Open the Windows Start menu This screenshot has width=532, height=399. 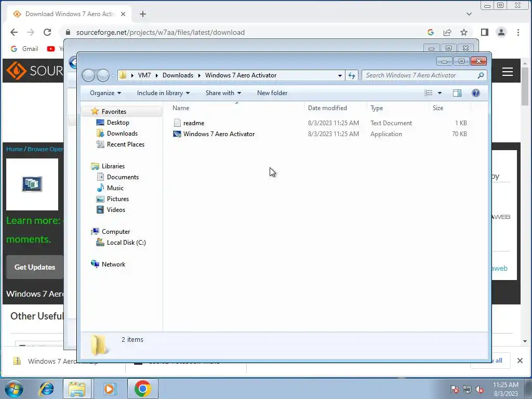tap(14, 389)
